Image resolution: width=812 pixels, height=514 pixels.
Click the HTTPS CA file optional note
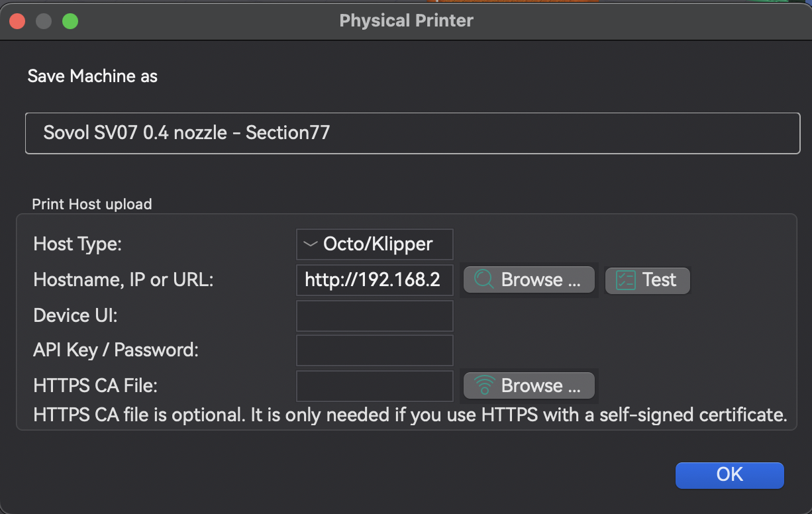point(410,415)
